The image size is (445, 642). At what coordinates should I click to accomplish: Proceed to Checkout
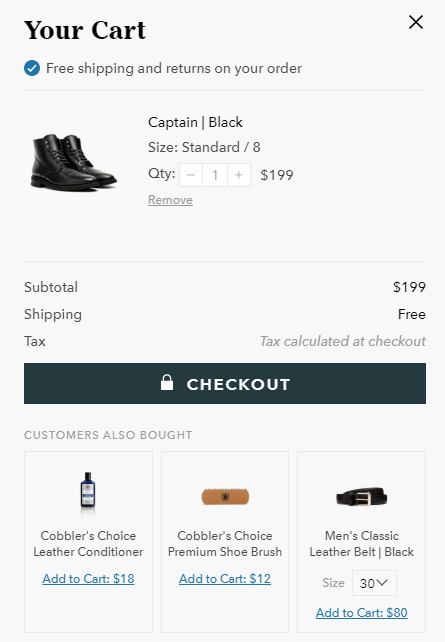pyautogui.click(x=225, y=384)
